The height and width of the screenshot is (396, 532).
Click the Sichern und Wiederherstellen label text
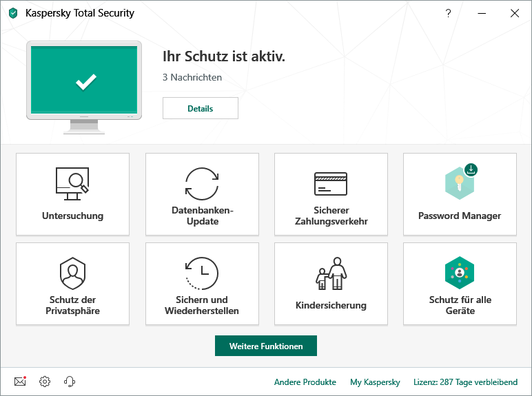(202, 305)
